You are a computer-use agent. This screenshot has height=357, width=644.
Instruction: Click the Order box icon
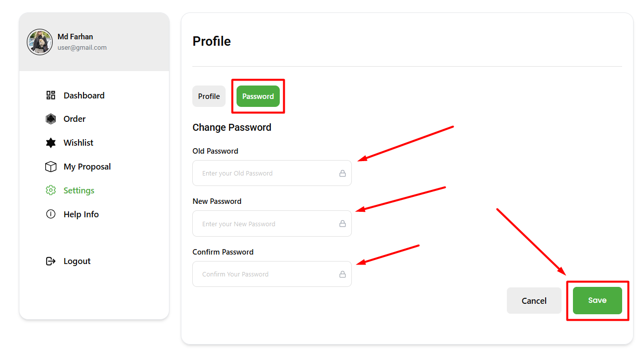click(51, 119)
